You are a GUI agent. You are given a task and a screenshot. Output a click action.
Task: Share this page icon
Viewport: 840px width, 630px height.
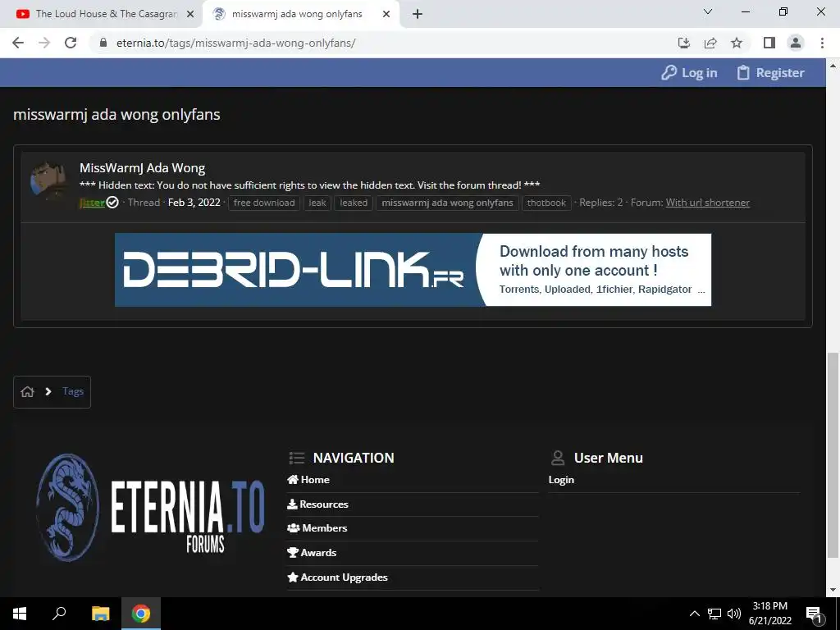pos(710,43)
